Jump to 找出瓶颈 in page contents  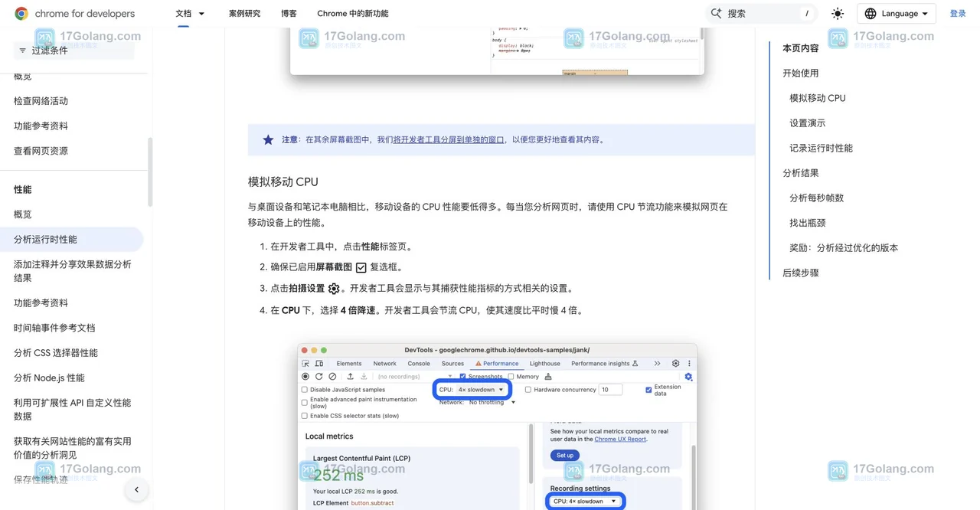coord(808,223)
